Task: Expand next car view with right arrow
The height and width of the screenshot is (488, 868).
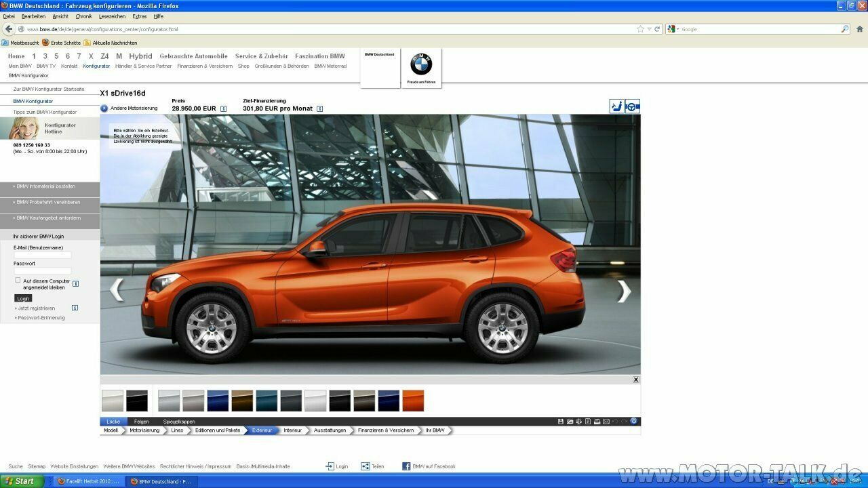Action: tap(623, 291)
